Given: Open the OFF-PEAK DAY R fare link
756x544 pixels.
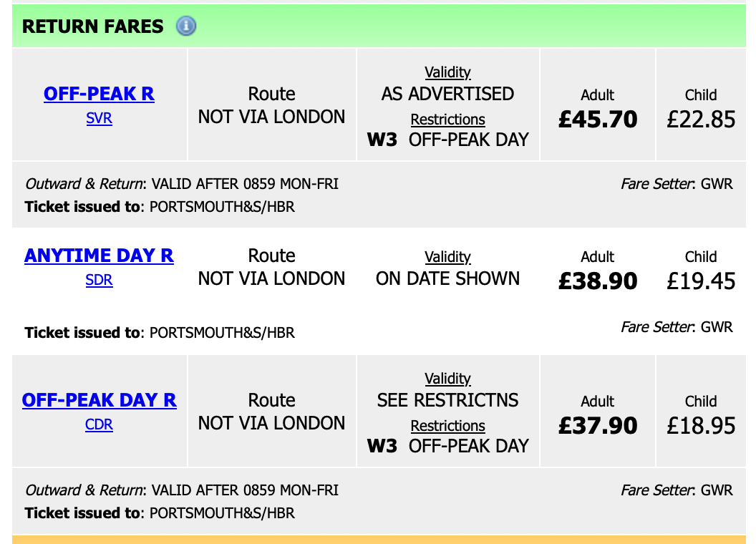Looking at the screenshot, I should pyautogui.click(x=99, y=401).
